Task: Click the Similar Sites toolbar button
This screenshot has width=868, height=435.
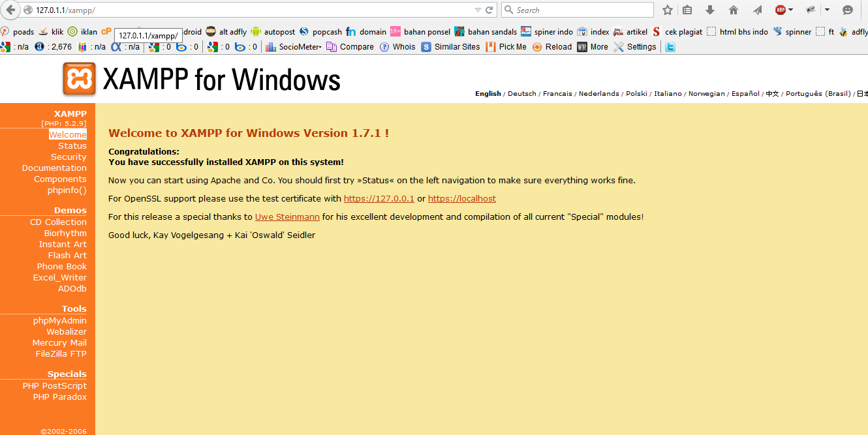Action: pyautogui.click(x=450, y=47)
